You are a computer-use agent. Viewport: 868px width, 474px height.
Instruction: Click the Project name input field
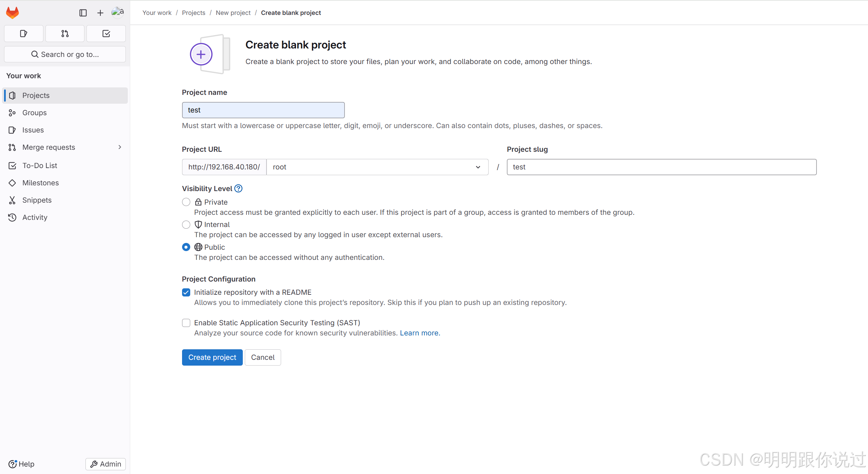click(x=263, y=110)
